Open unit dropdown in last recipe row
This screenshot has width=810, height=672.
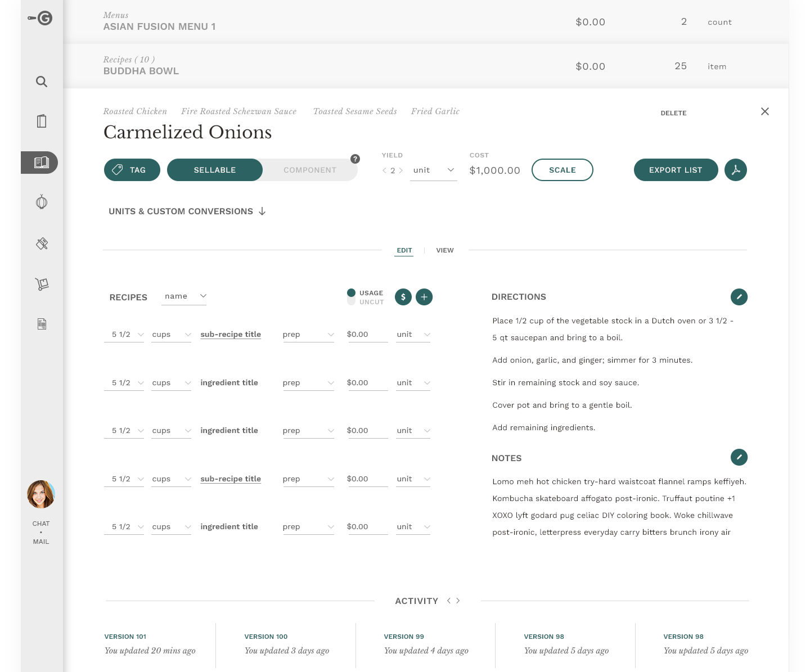[x=413, y=527]
